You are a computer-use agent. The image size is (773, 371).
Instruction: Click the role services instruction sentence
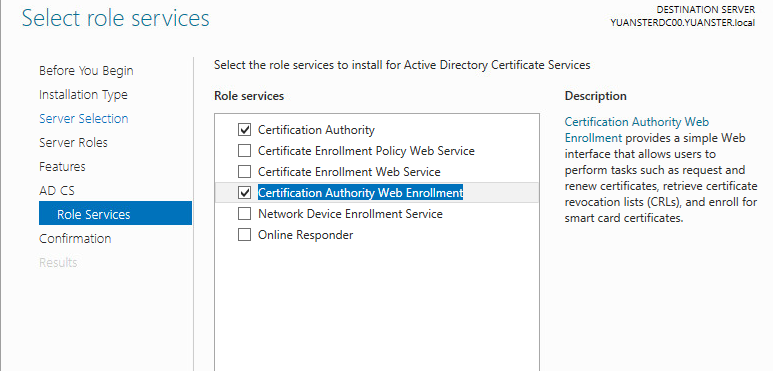coord(402,65)
